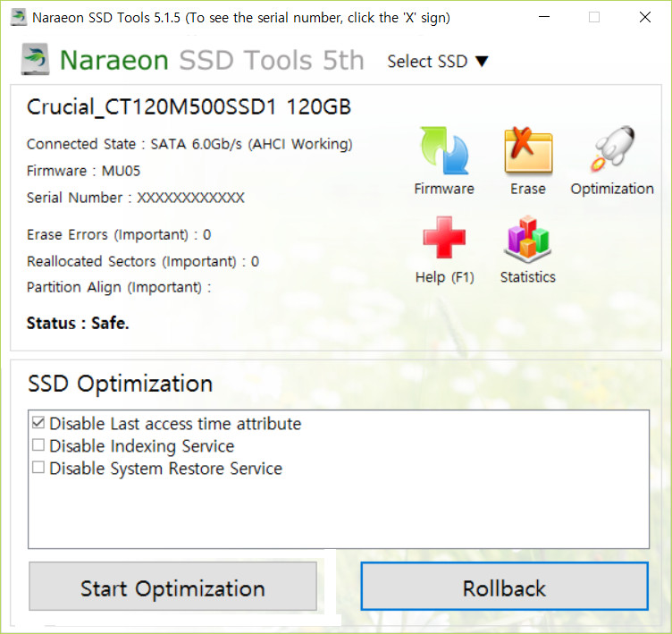Click the masked Serial Number value
This screenshot has height=634, width=672.
coord(190,198)
